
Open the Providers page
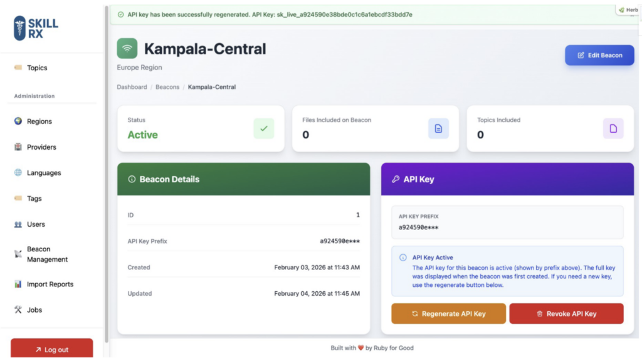click(41, 147)
